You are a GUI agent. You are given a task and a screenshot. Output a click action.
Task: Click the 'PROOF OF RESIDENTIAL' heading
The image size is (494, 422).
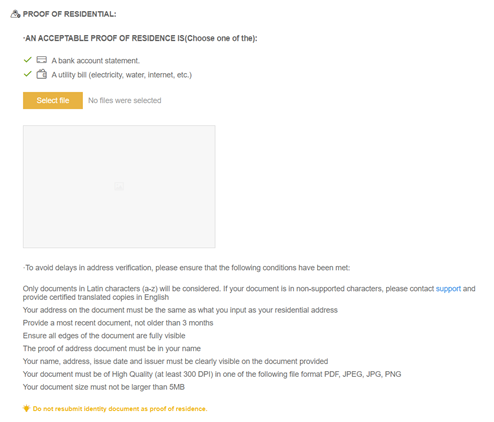click(69, 14)
